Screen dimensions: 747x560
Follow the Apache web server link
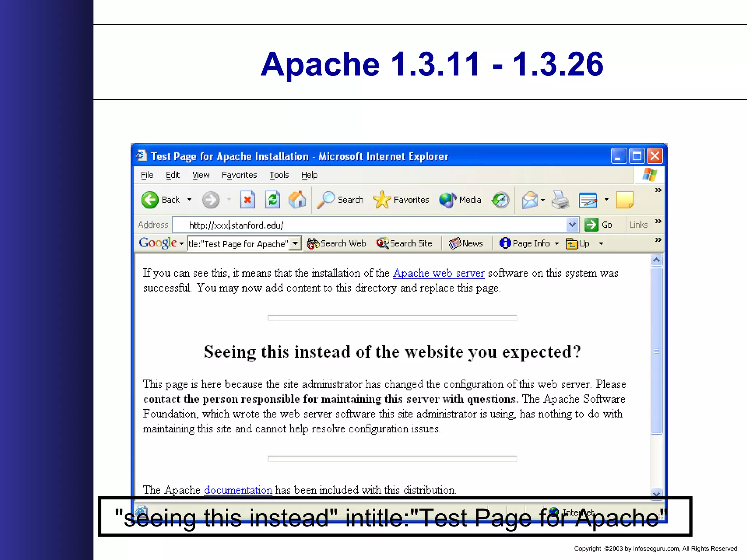(x=439, y=273)
